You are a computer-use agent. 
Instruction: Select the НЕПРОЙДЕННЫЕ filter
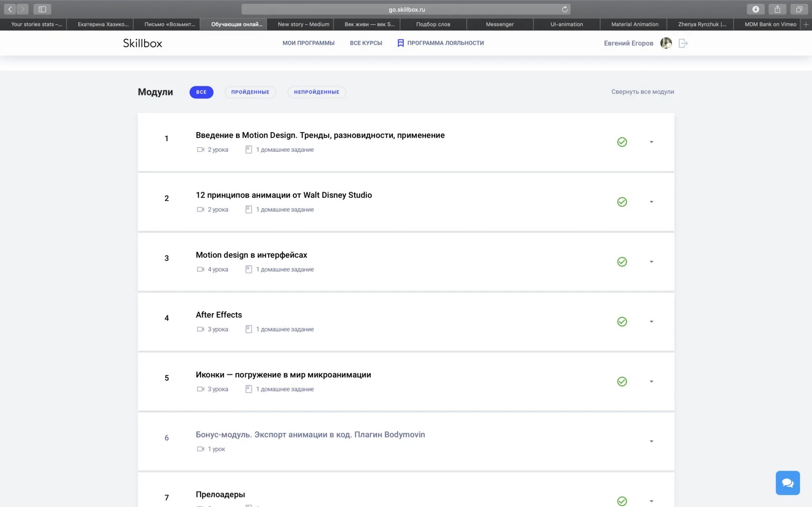[316, 92]
